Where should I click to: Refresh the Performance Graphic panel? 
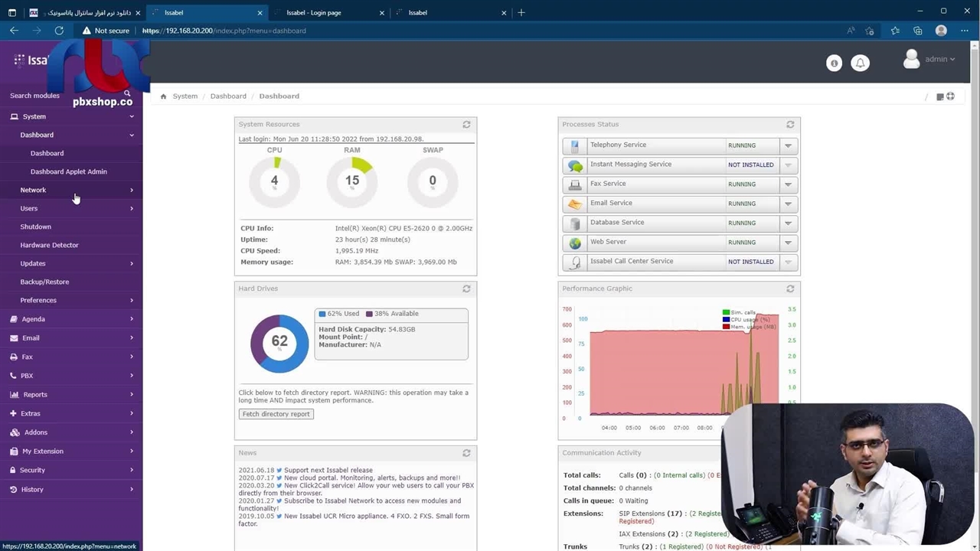point(790,289)
